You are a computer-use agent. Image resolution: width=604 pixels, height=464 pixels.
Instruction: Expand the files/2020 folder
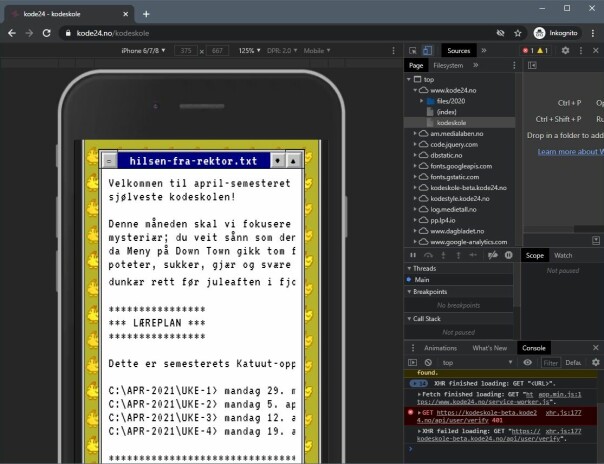tap(421, 101)
